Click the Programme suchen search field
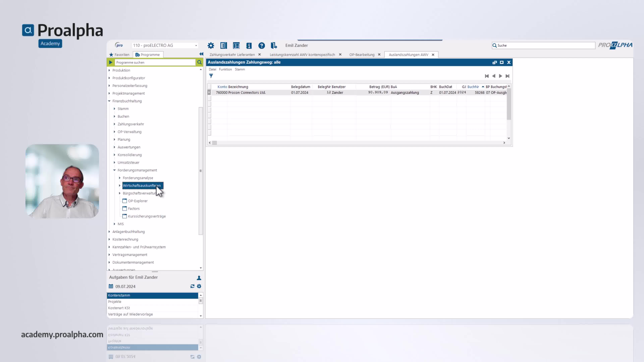The image size is (644, 362). coord(155,63)
